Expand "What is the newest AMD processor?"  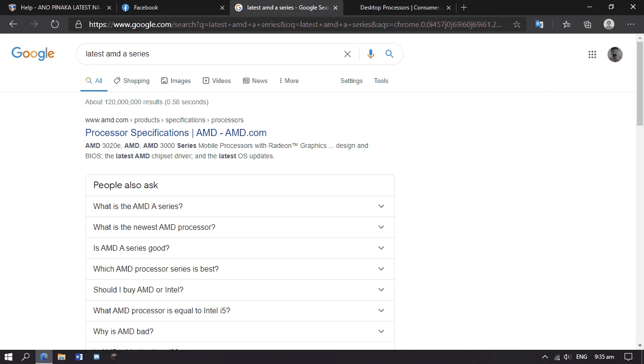pyautogui.click(x=240, y=227)
